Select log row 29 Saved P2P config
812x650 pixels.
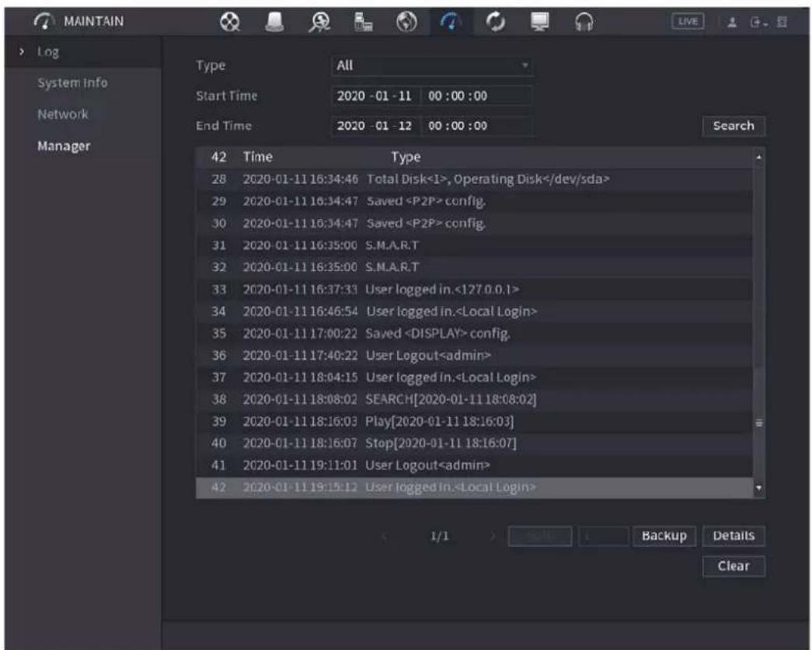tap(474, 201)
